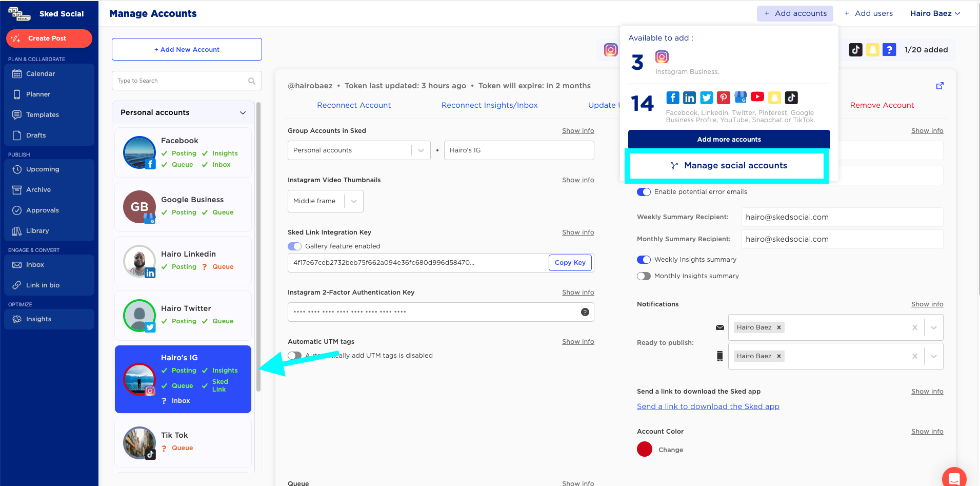Screen dimensions: 980x486
Task: Select the Facebook account avatar
Action: (x=139, y=152)
